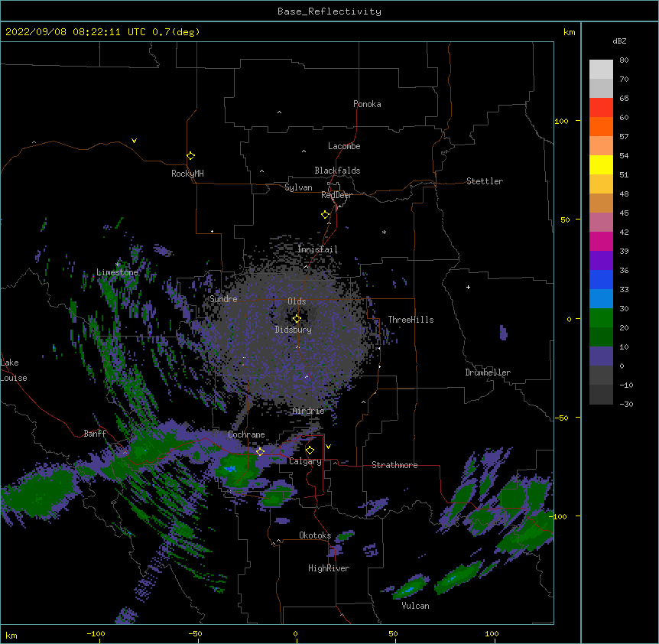
Task: Click the Calgary label
Action: [x=306, y=461]
